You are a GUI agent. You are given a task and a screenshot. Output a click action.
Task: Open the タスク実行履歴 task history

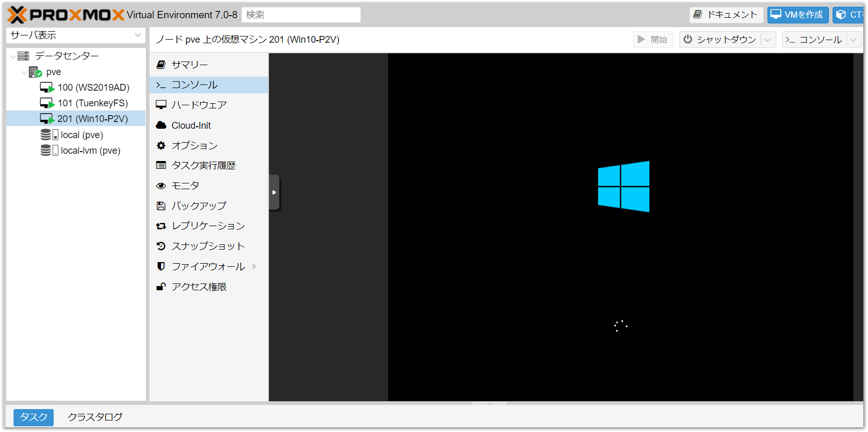pyautogui.click(x=209, y=165)
